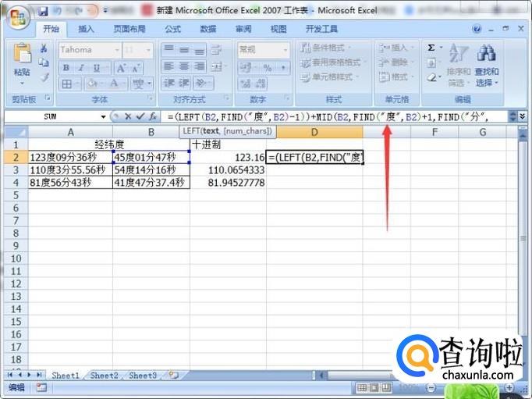Image resolution: width=532 pixels, height=399 pixels.
Task: Open text Orientation options
Action: point(202,84)
